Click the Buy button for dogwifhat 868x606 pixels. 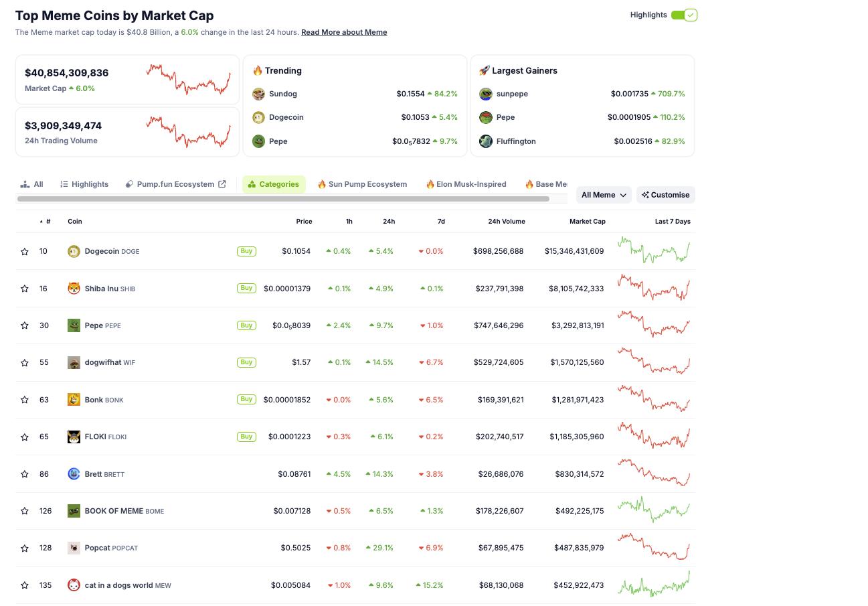click(246, 362)
